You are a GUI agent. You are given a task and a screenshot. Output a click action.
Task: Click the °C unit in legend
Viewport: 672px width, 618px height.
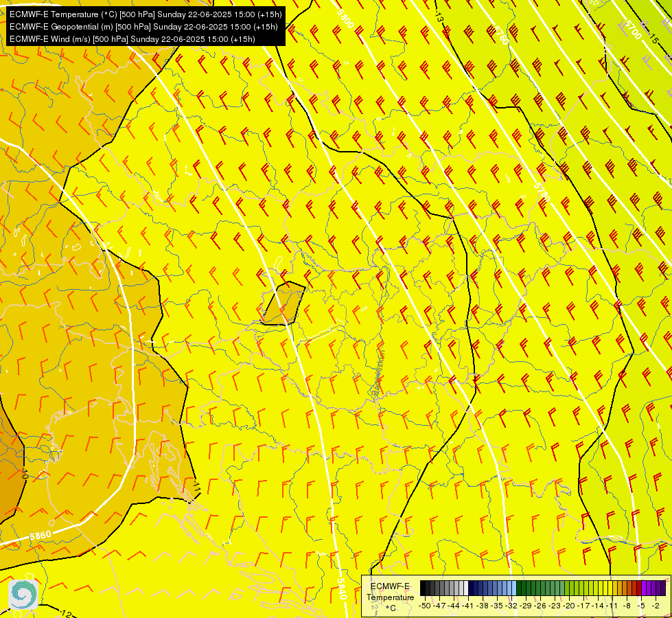tap(391, 608)
